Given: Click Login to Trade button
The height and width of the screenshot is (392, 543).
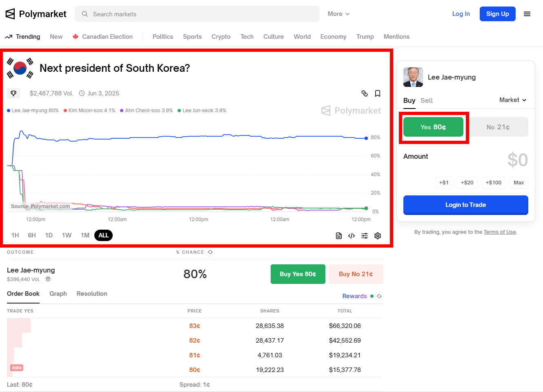Looking at the screenshot, I should tap(466, 205).
